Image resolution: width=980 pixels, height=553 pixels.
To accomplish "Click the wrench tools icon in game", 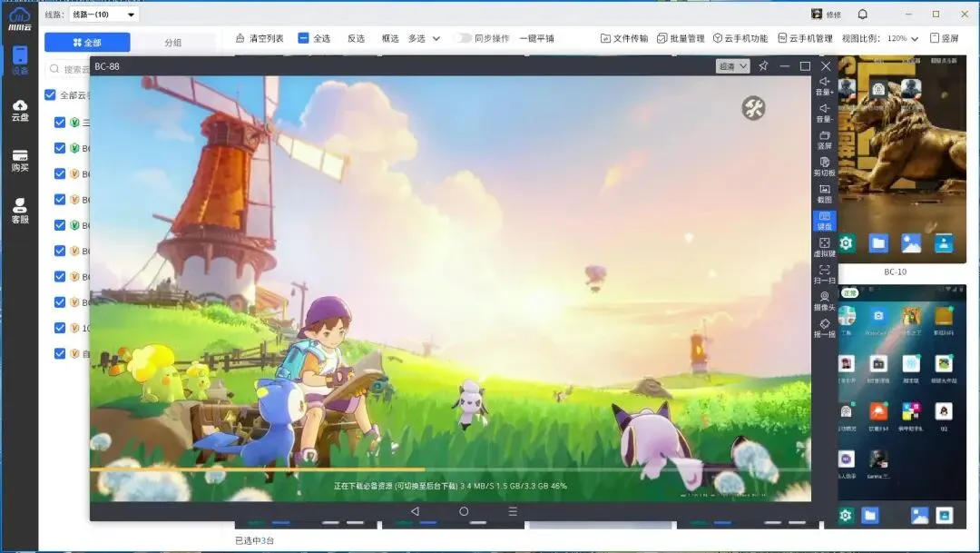I will (753, 108).
